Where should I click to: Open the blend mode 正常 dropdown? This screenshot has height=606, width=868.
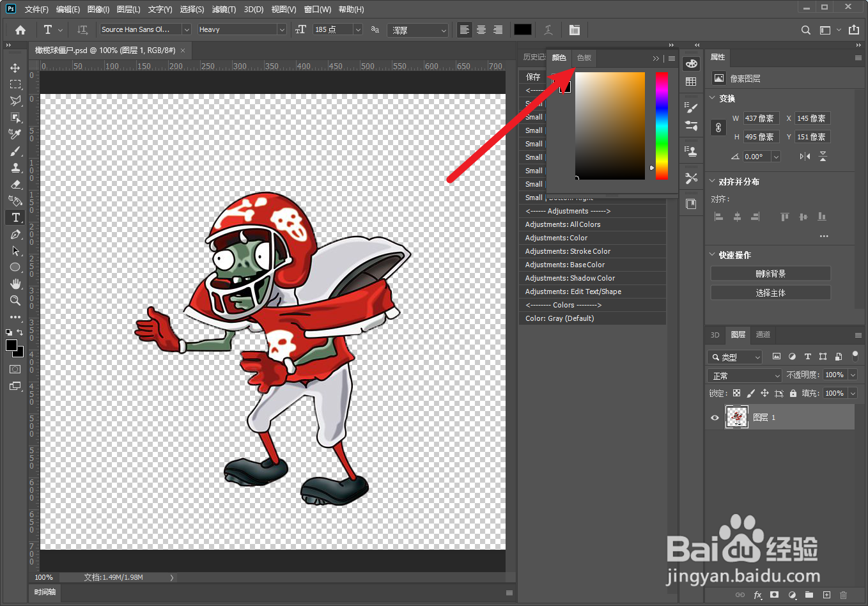tap(745, 375)
